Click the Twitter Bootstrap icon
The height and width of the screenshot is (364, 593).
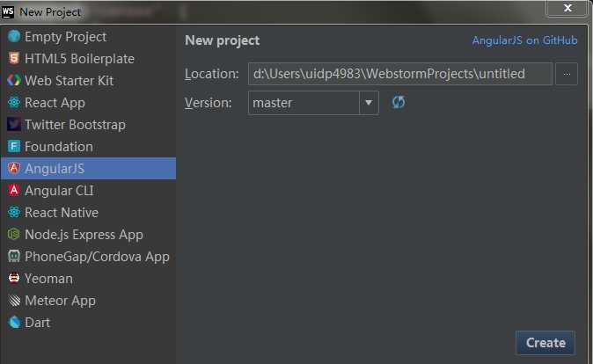13,125
